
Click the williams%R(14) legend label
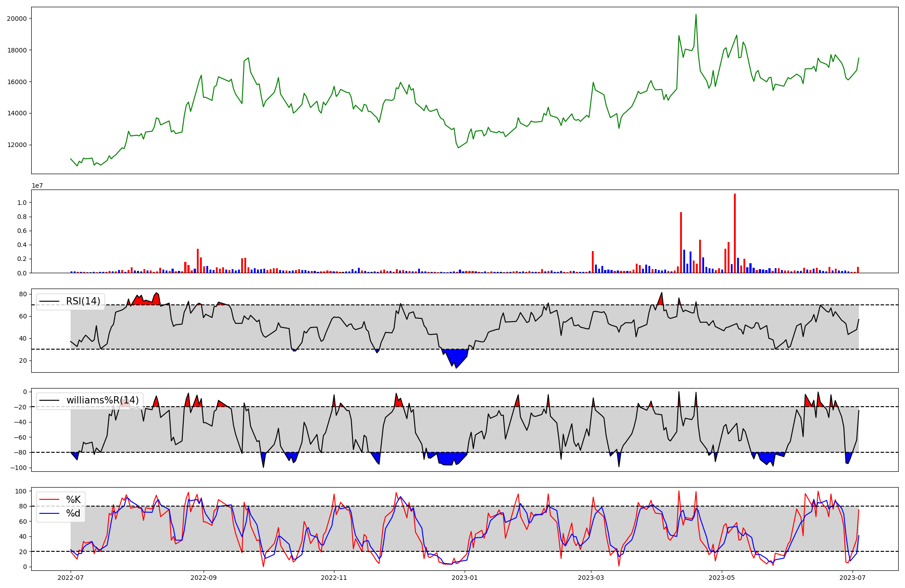coord(103,400)
